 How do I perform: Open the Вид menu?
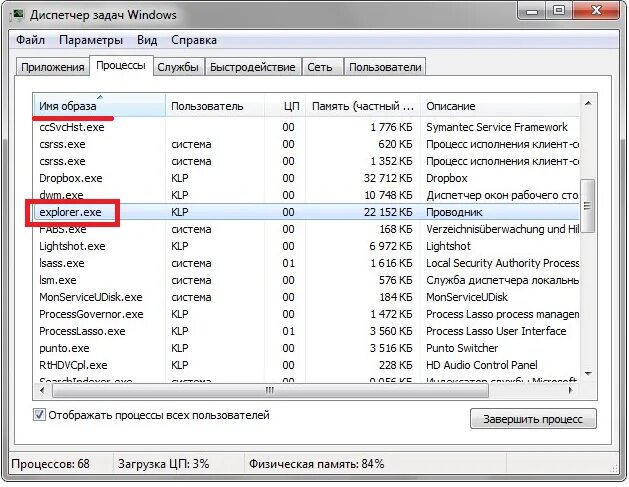click(147, 40)
